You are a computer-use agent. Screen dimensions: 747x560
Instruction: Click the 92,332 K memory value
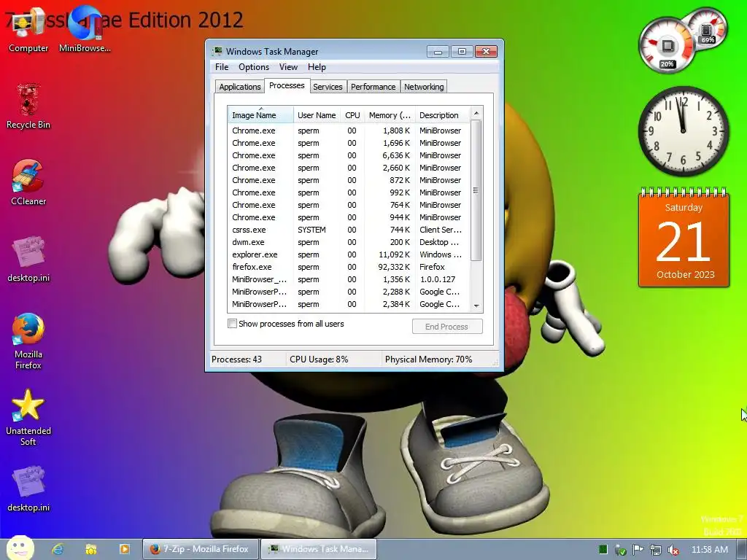coord(393,267)
